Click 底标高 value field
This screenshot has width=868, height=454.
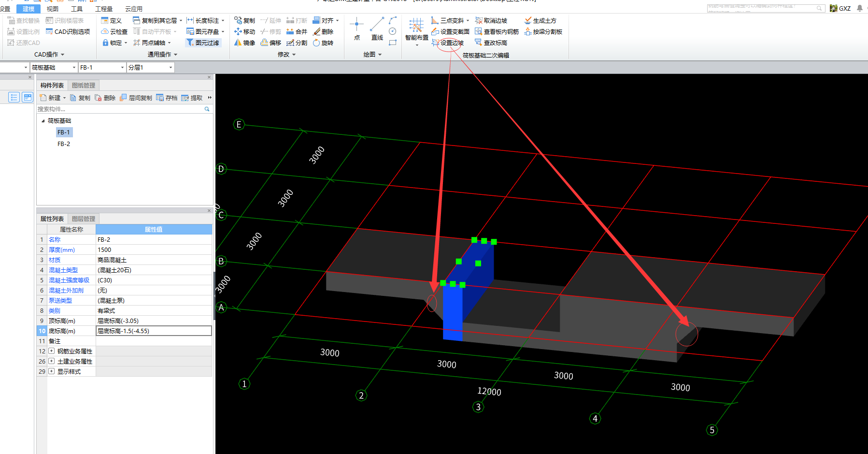tap(154, 331)
